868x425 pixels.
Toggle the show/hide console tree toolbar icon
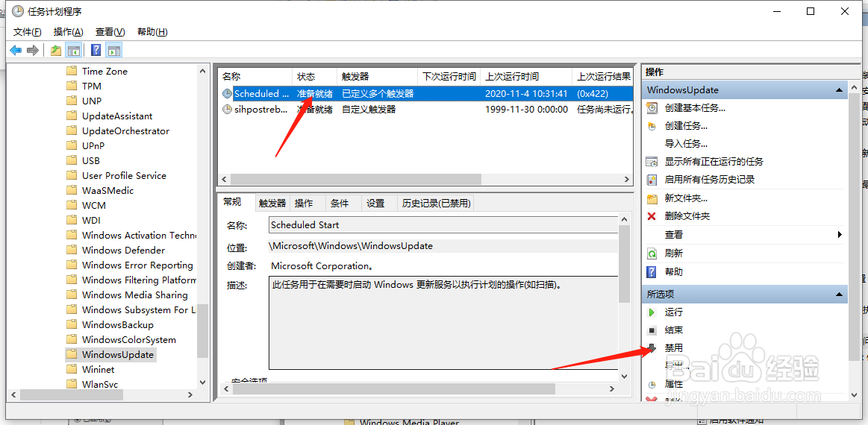click(x=73, y=51)
